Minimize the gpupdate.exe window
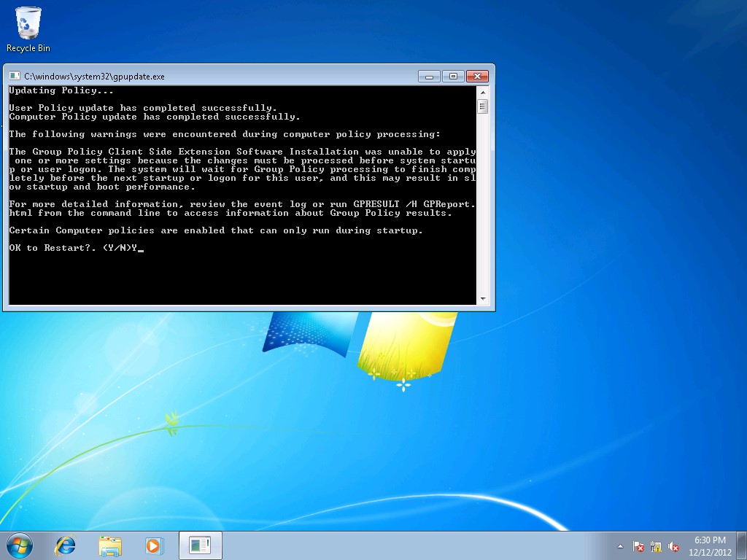The width and height of the screenshot is (747, 560). point(429,76)
